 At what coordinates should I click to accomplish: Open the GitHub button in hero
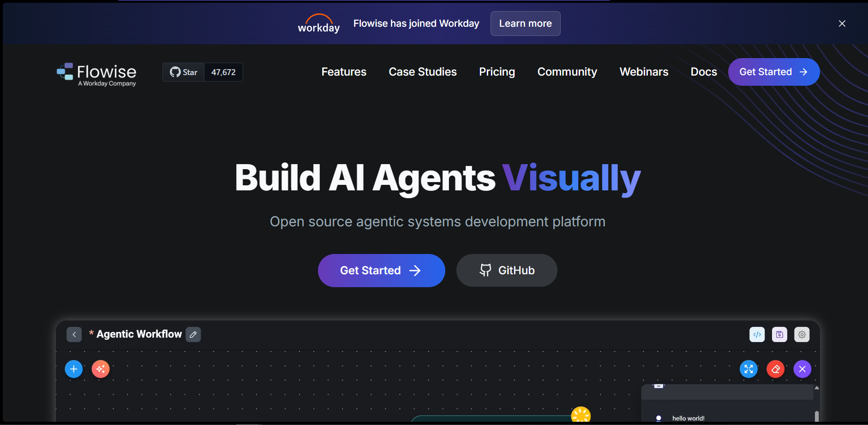pos(507,271)
